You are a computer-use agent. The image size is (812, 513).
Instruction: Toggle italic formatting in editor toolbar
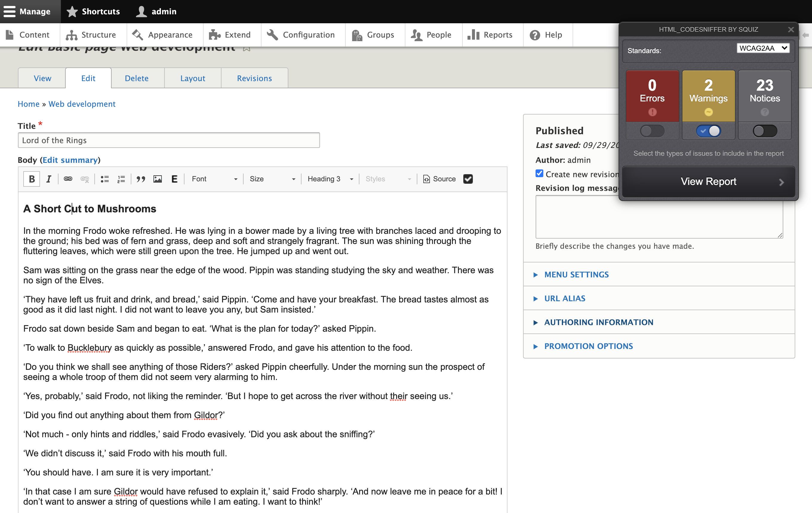click(x=49, y=179)
